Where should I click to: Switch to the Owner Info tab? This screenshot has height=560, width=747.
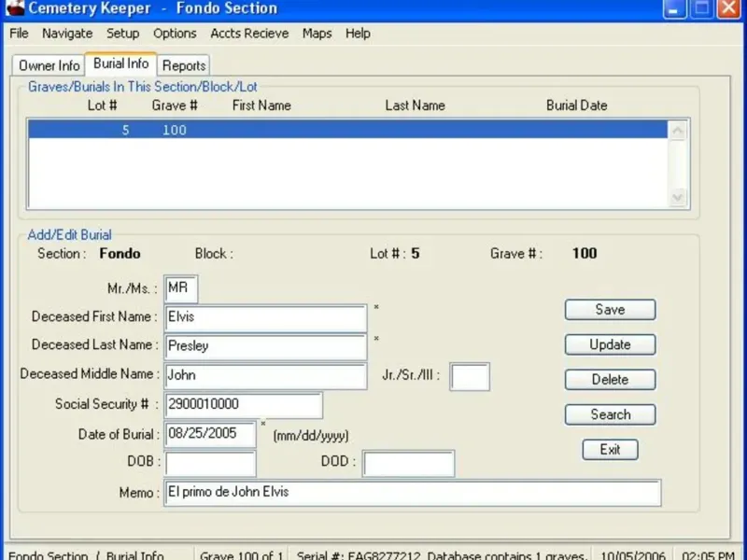[49, 65]
